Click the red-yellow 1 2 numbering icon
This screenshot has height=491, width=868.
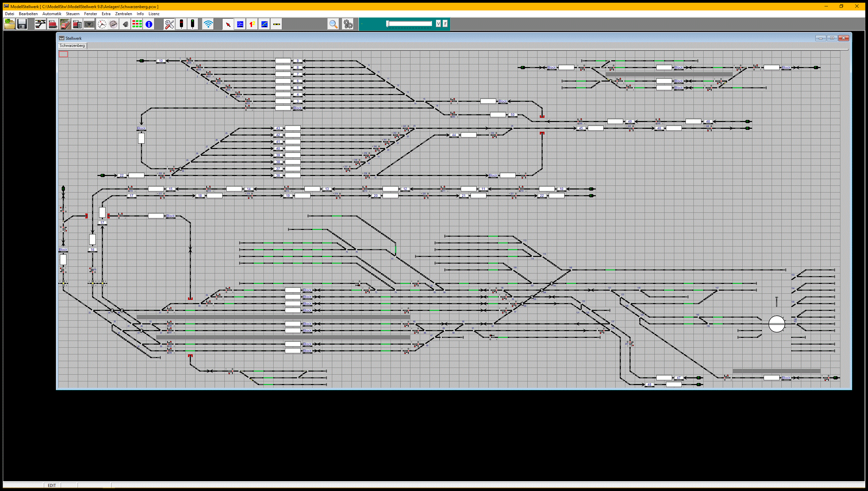coord(252,24)
